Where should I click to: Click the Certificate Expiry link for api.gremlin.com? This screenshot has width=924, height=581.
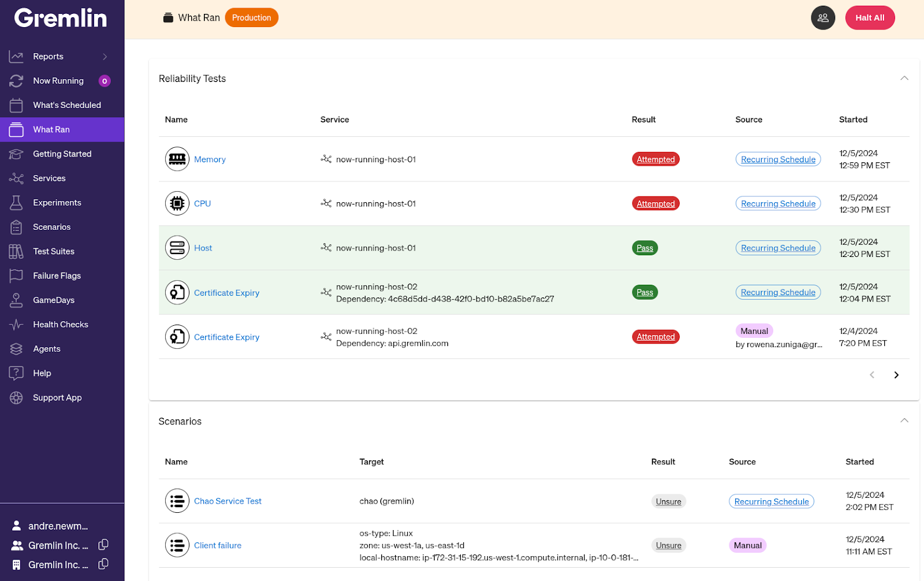226,337
